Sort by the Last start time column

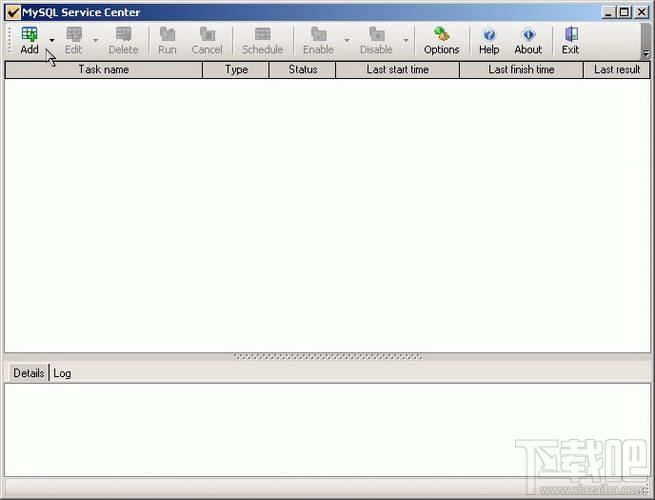[x=398, y=70]
